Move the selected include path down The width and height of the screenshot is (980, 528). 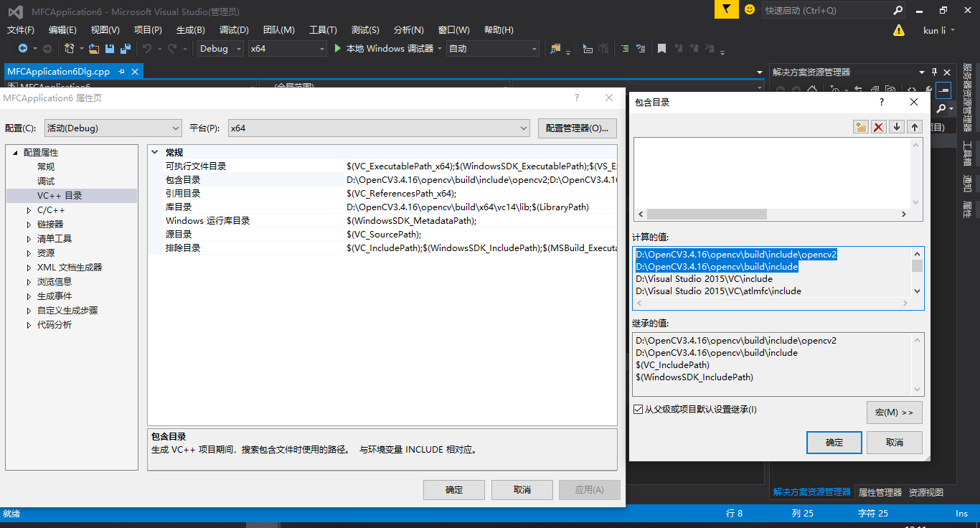click(x=897, y=126)
